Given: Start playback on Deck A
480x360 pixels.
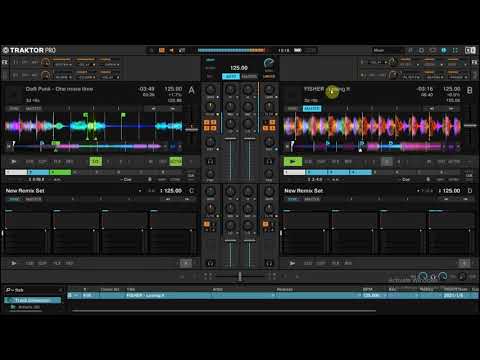Looking at the screenshot, I should [14, 162].
